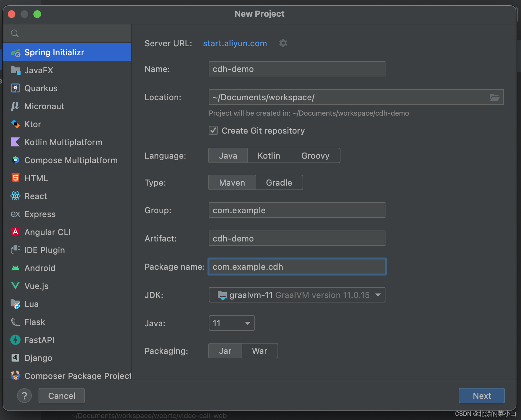Select Kotlin language option

269,155
